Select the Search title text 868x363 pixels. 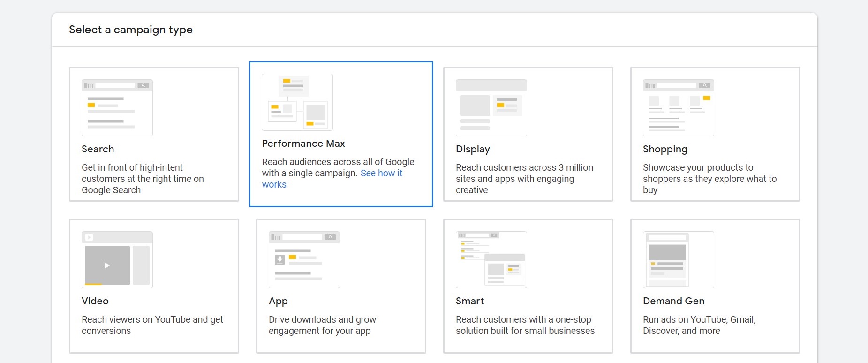(x=98, y=149)
